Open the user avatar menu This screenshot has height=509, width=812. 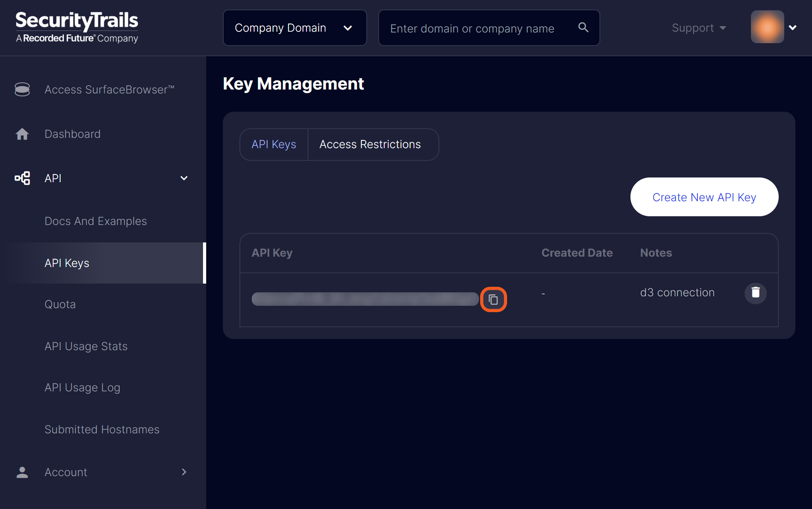[773, 27]
